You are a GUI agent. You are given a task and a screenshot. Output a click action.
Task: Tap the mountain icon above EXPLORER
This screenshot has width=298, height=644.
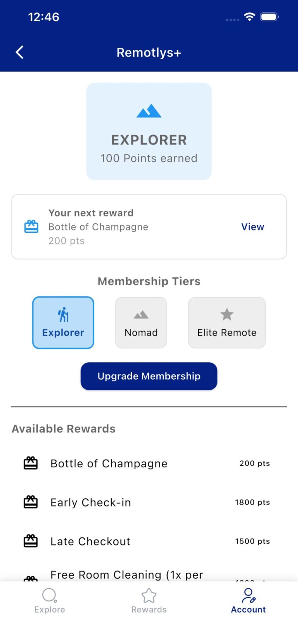click(149, 111)
